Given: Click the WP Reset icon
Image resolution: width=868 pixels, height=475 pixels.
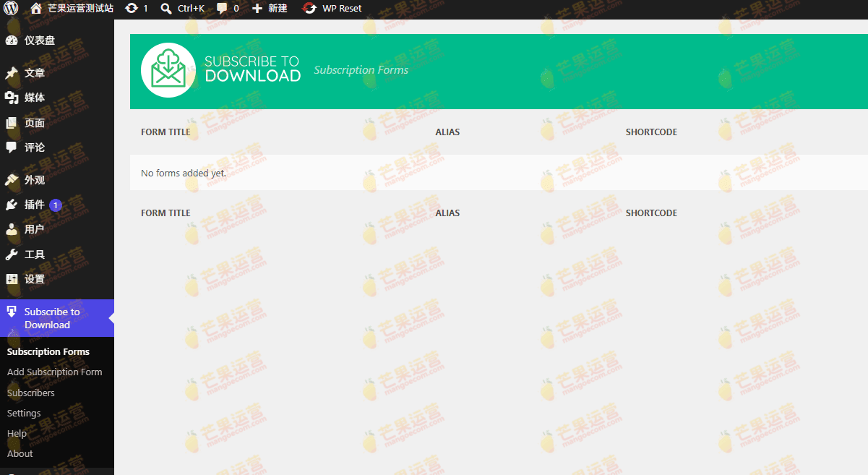Looking at the screenshot, I should pyautogui.click(x=309, y=9).
